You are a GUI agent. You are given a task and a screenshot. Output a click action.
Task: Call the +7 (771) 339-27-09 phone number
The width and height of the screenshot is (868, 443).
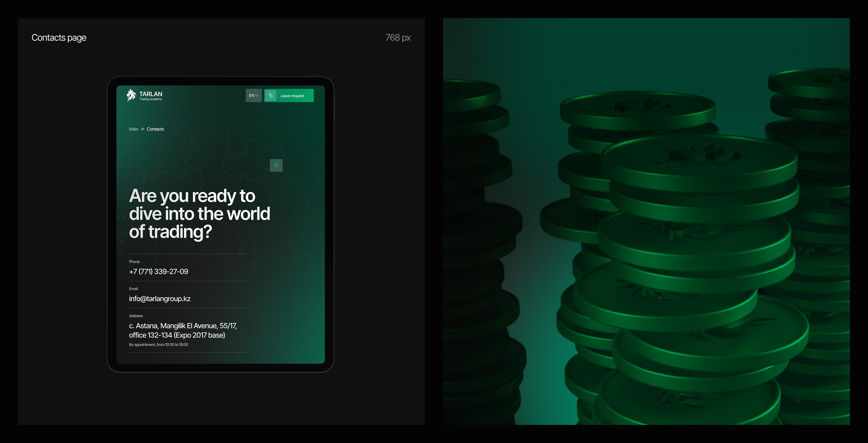coord(158,272)
